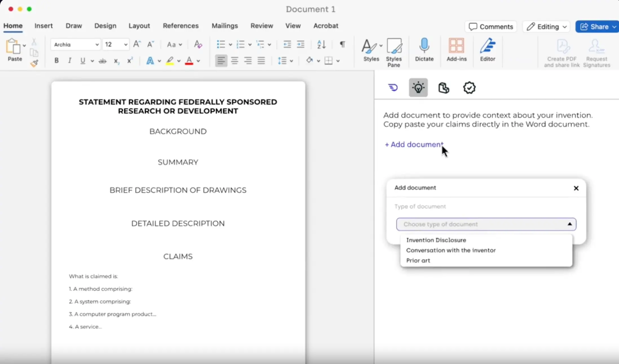Click the checkmark badge panel icon
The image size is (619, 364).
[469, 88]
